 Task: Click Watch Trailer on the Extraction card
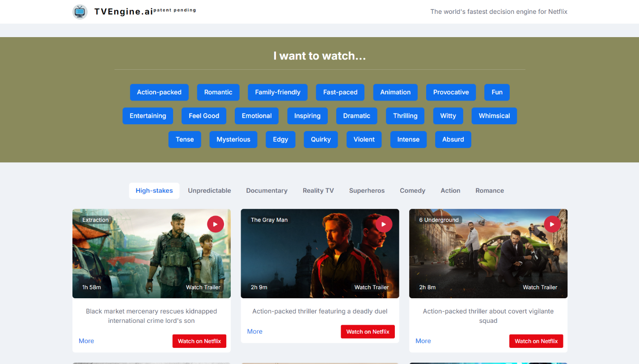[x=203, y=287]
